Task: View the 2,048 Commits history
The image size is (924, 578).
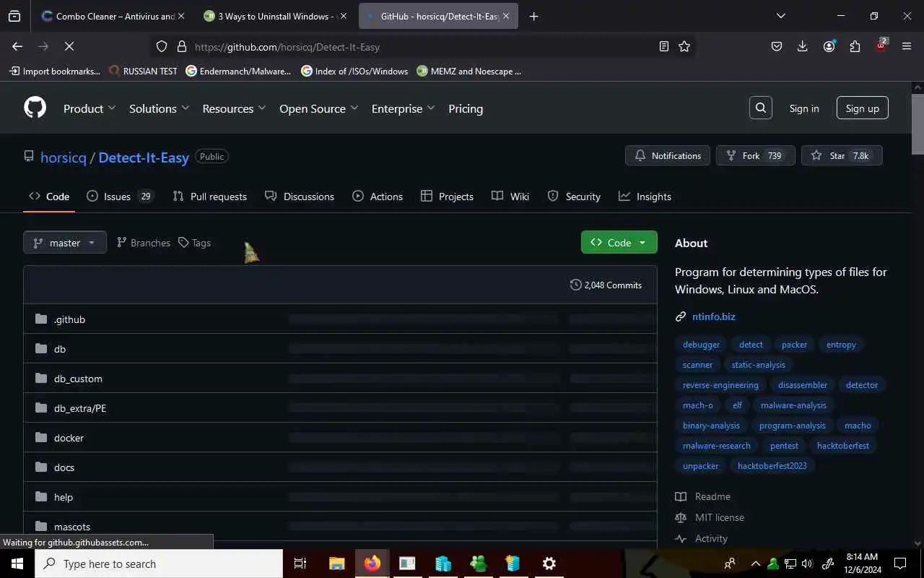Action: (606, 285)
